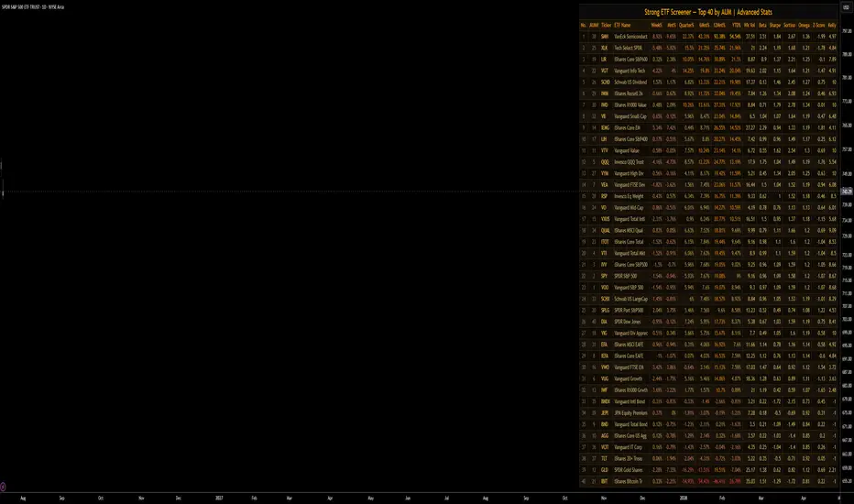The width and height of the screenshot is (854, 504).
Task: Click the 'Jul' label on the time axis
Action: click(446, 498)
